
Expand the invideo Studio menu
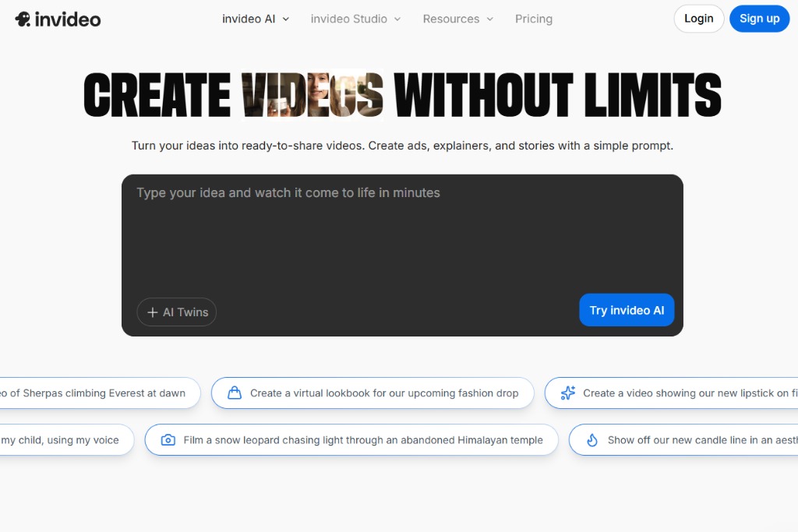point(355,19)
